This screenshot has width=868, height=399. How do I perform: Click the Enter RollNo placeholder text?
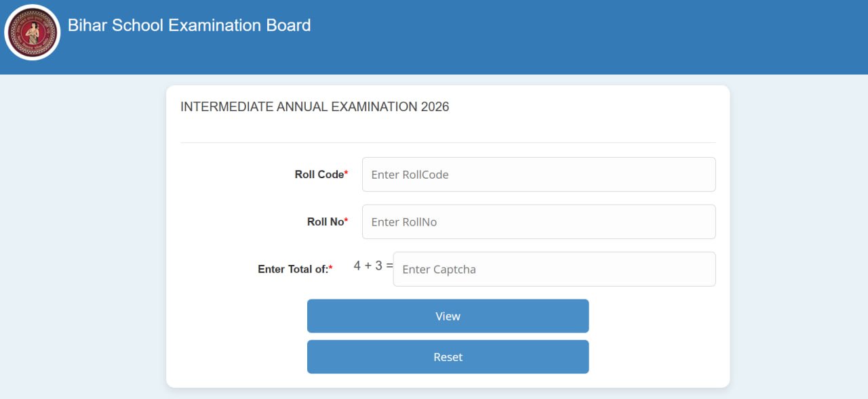pyautogui.click(x=404, y=222)
